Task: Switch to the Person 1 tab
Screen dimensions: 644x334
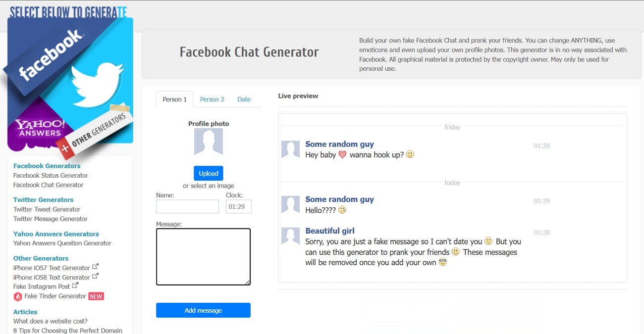Action: [x=175, y=99]
